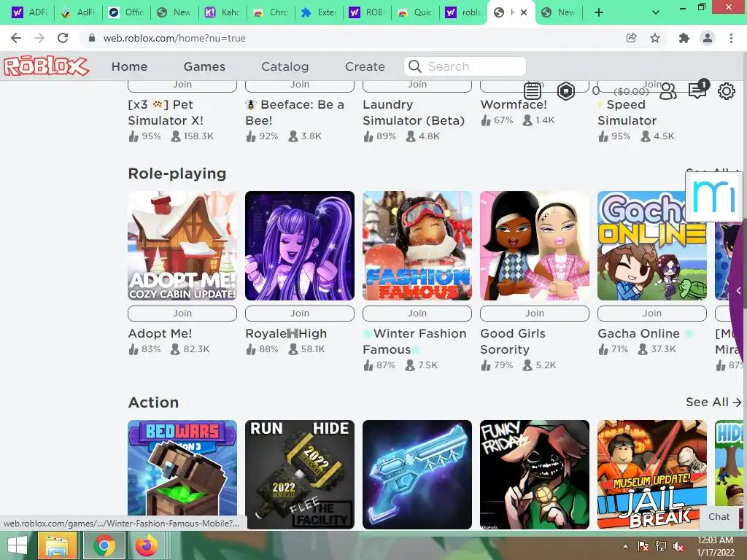Open a new browser tab
This screenshot has height=560, width=747.
click(599, 12)
